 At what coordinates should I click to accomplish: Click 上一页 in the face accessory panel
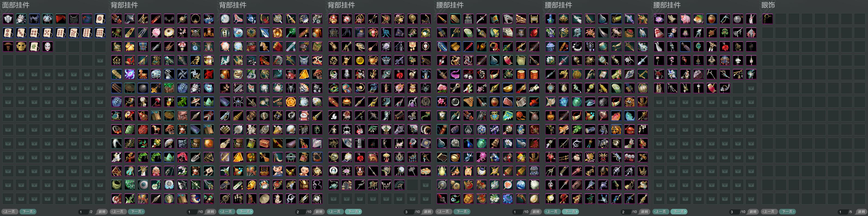(9, 212)
